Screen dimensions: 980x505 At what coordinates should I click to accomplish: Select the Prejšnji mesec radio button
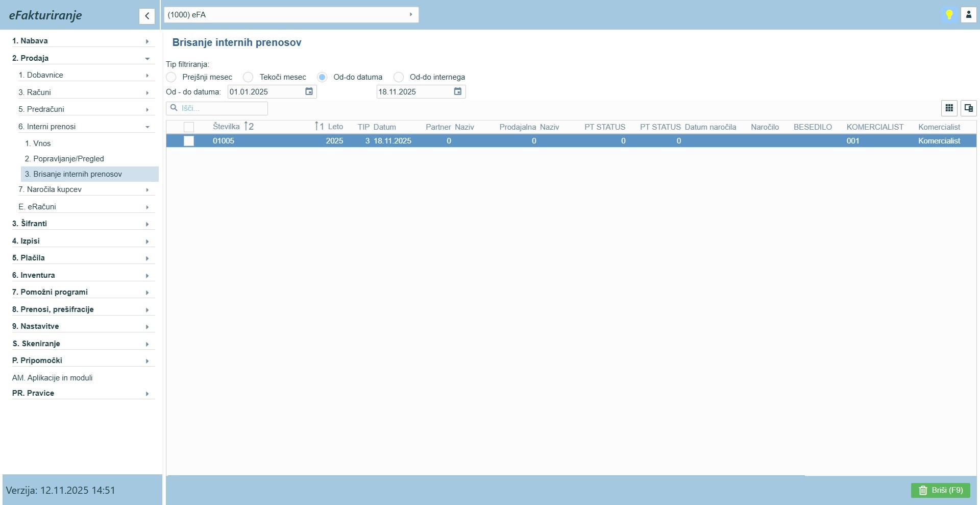tap(171, 77)
